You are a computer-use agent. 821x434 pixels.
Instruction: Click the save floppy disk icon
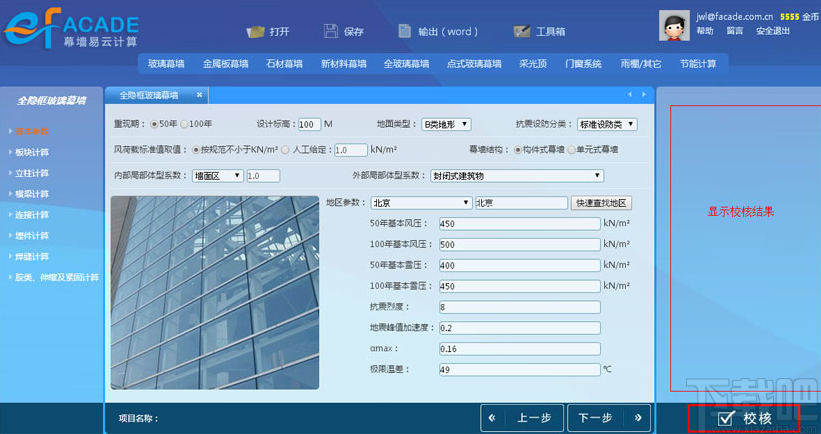tap(330, 31)
